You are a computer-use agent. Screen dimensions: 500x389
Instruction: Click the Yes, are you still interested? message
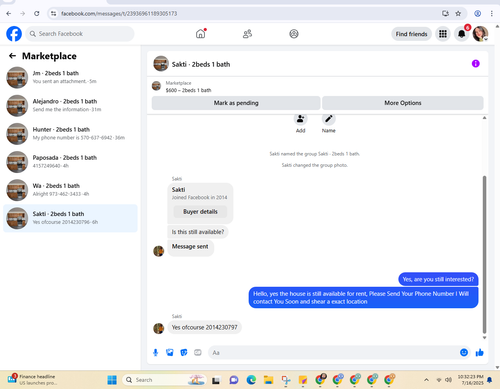pos(438,279)
